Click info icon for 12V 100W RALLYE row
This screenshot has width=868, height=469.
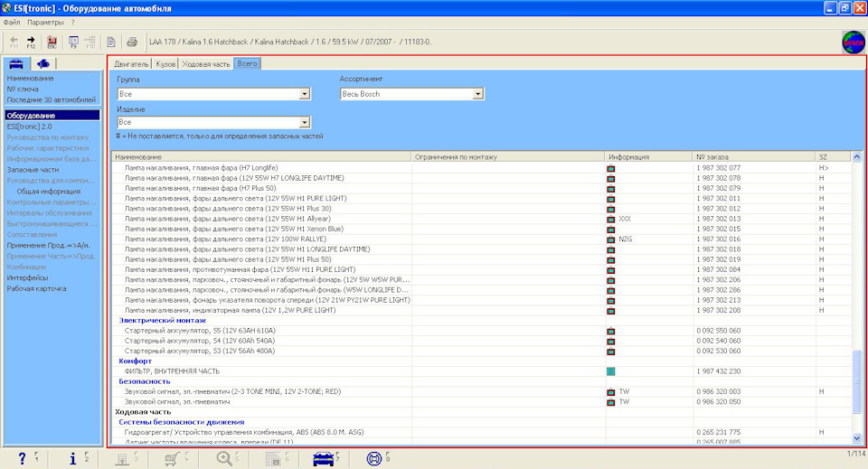610,239
